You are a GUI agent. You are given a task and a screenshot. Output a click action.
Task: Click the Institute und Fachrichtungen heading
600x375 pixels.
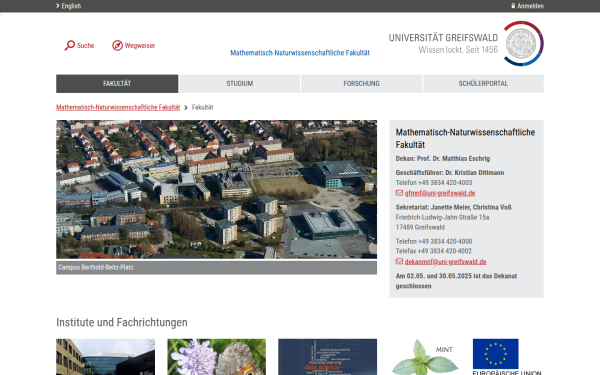[x=122, y=322]
